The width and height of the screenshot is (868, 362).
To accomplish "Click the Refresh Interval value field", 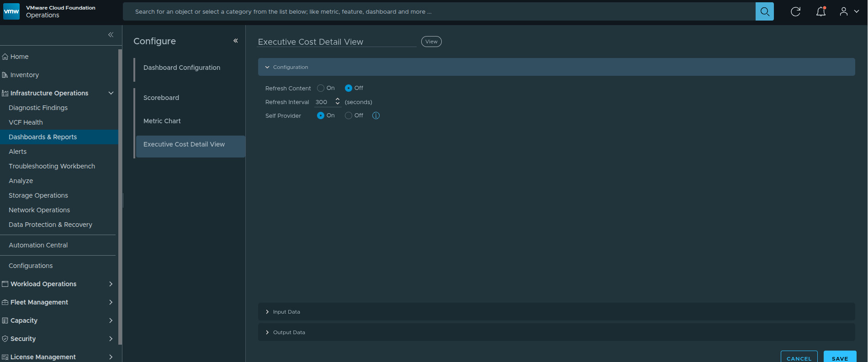I will pyautogui.click(x=324, y=102).
